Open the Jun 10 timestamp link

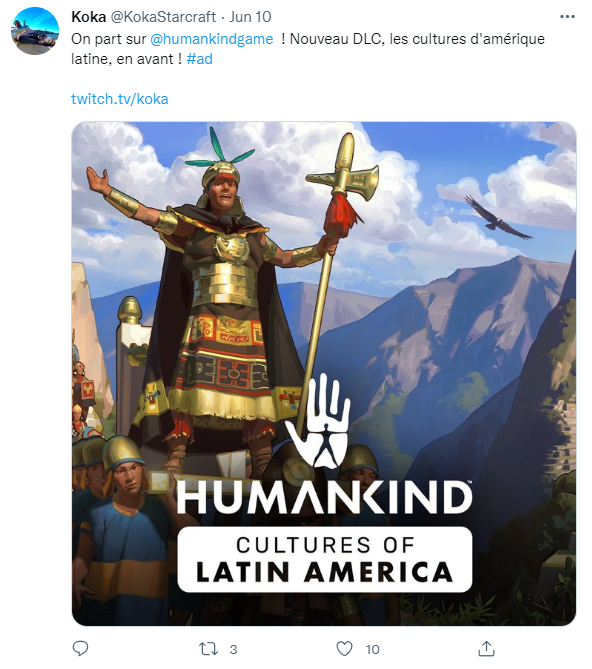(x=250, y=17)
